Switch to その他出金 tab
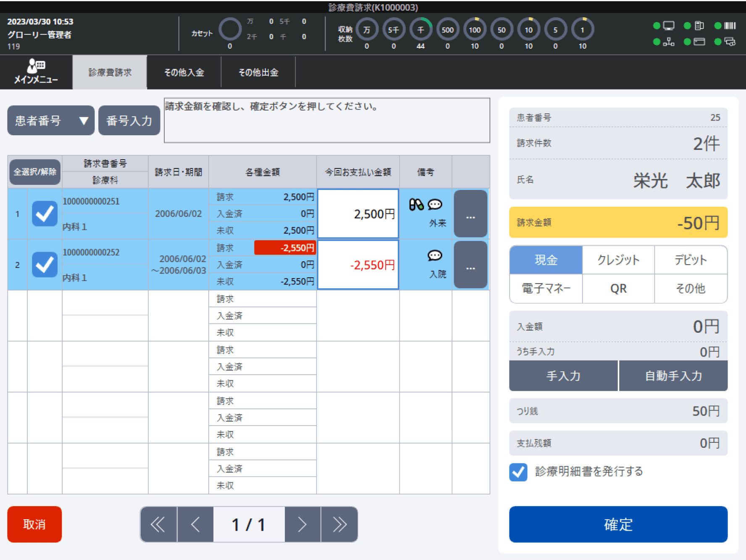Viewport: 746px width, 560px height. 258,72
